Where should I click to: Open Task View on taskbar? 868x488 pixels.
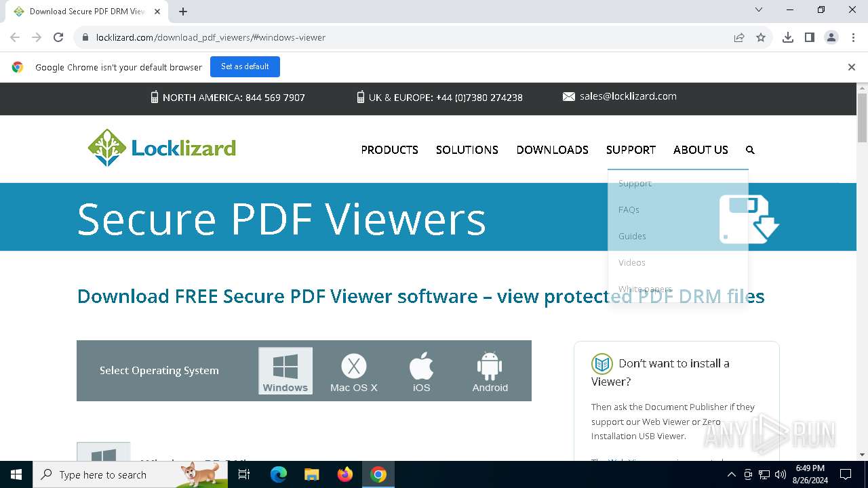244,474
